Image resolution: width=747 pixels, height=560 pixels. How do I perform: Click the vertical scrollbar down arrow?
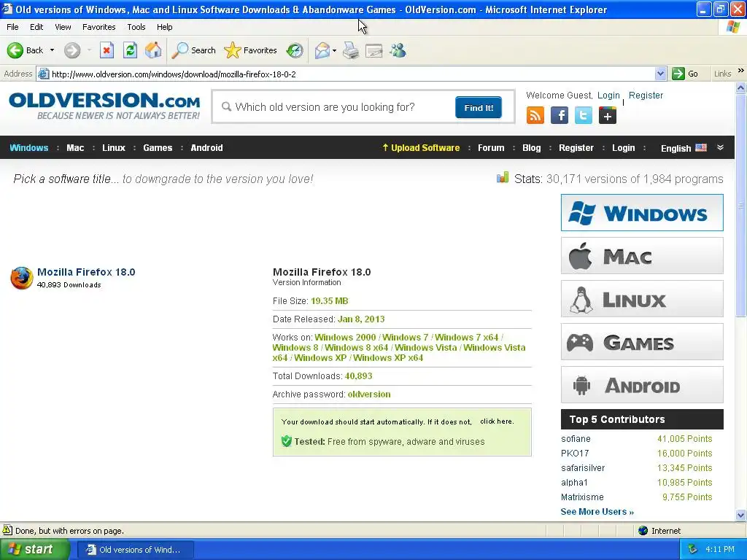point(741,515)
